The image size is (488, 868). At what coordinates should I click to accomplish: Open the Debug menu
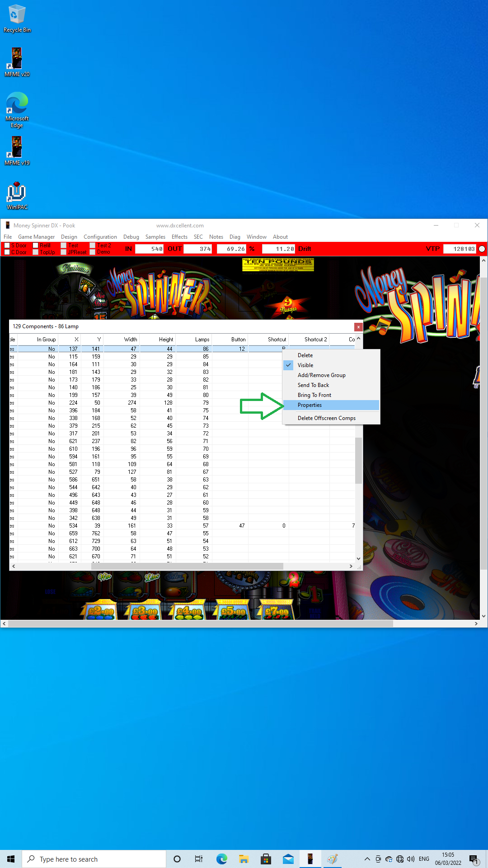(131, 237)
